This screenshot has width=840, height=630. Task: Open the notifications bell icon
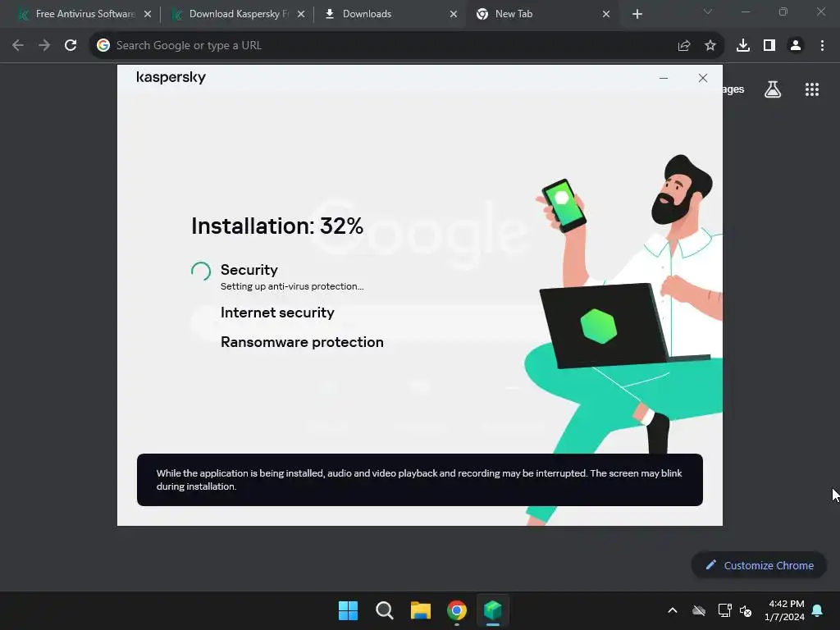pos(818,610)
